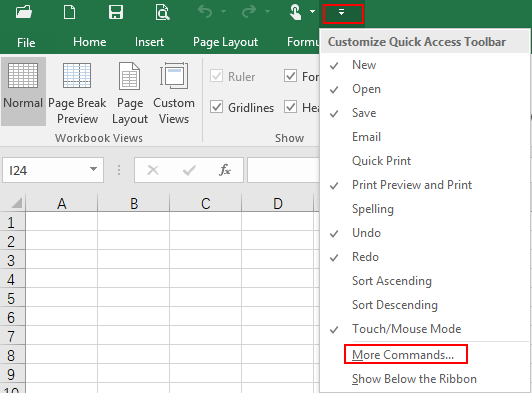Enable Sort Descending in the customize menu
This screenshot has width=532, height=393.
[424, 305]
